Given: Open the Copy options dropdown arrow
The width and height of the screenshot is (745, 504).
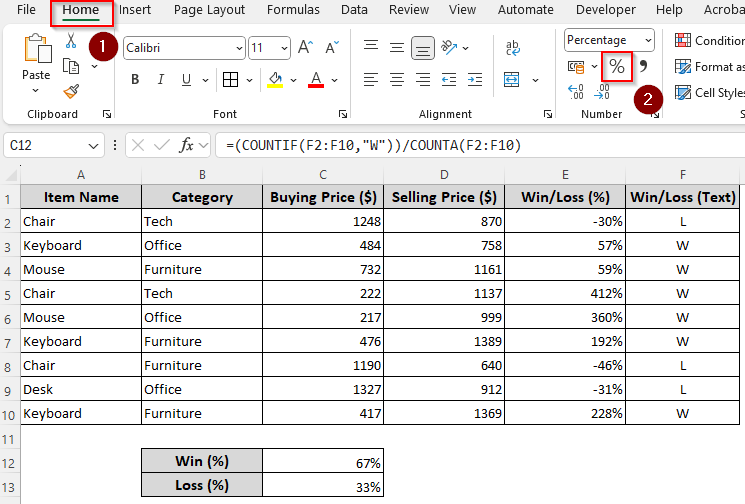Looking at the screenshot, I should [x=95, y=66].
